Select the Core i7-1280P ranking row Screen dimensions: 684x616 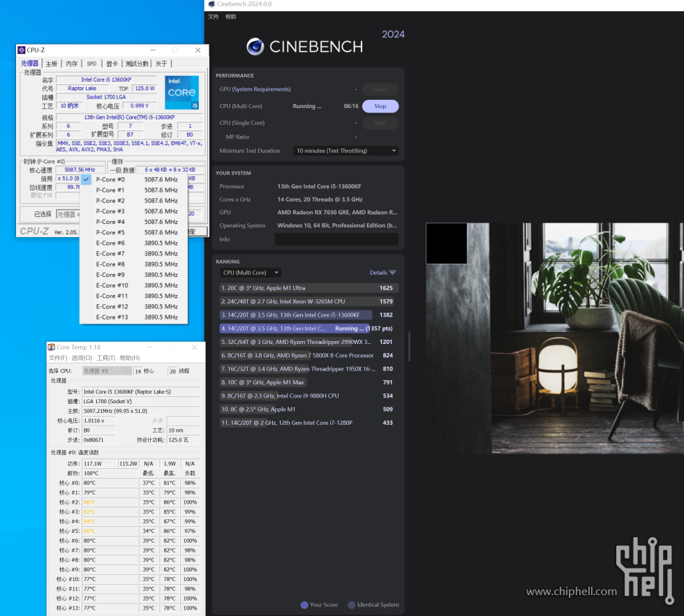coord(308,423)
